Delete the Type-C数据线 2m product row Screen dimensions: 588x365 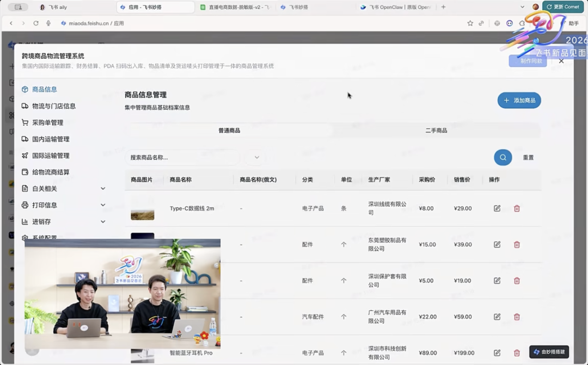[x=517, y=208]
